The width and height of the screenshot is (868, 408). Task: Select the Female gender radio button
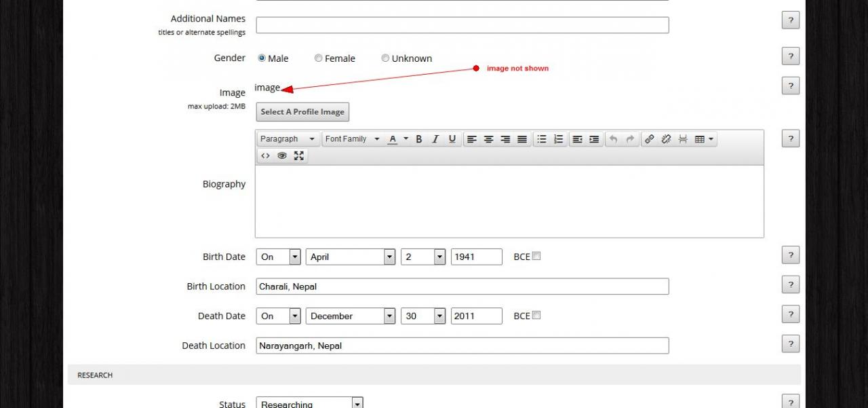tap(319, 58)
